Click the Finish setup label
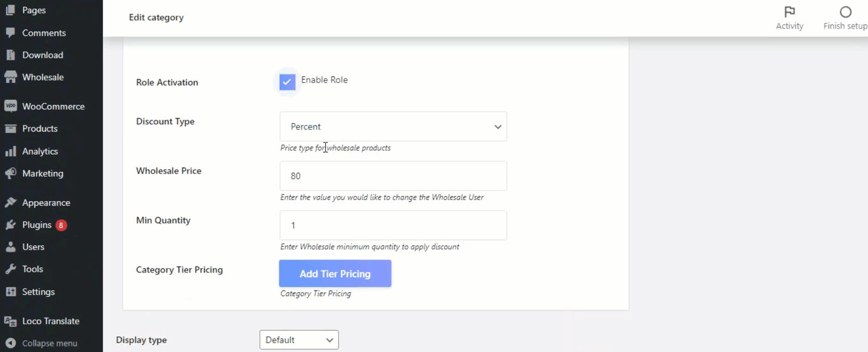 click(846, 26)
